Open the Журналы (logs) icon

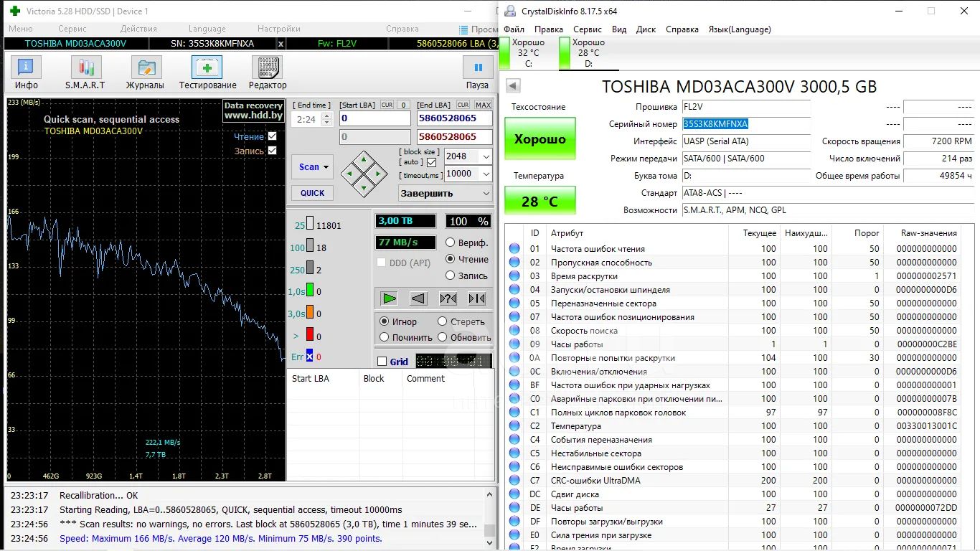[x=146, y=68]
